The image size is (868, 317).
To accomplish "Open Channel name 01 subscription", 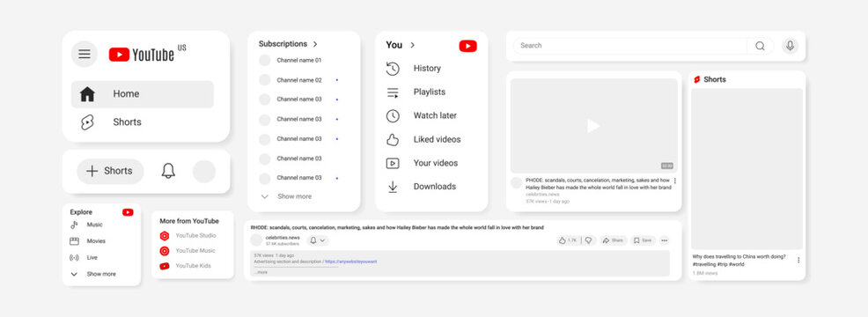I will (291, 60).
